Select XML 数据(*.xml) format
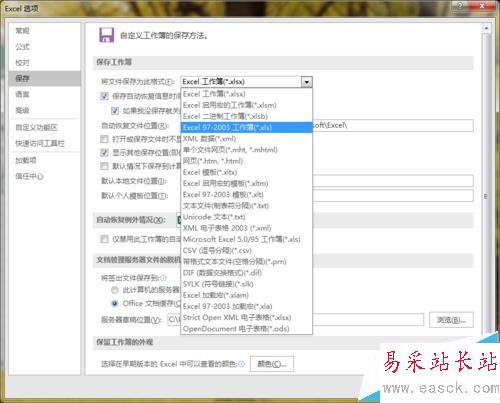Viewport: 500px width, 403px height. click(246, 139)
